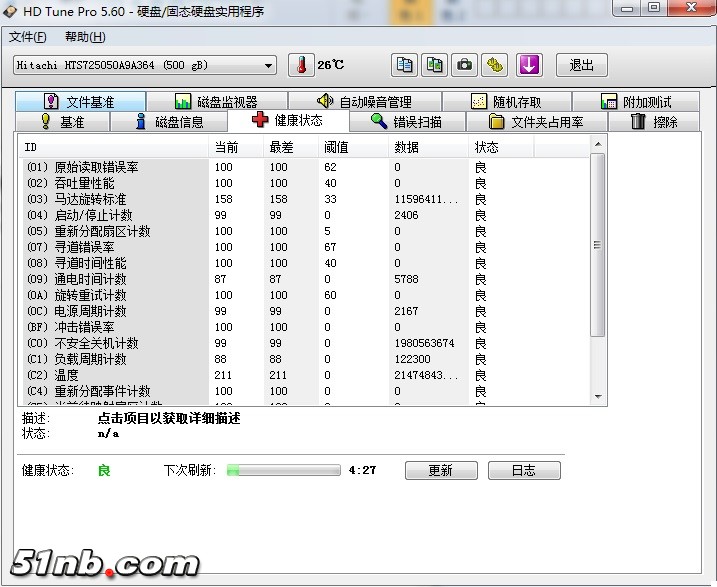
Task: Click the temperature thermometer icon
Action: coord(301,65)
